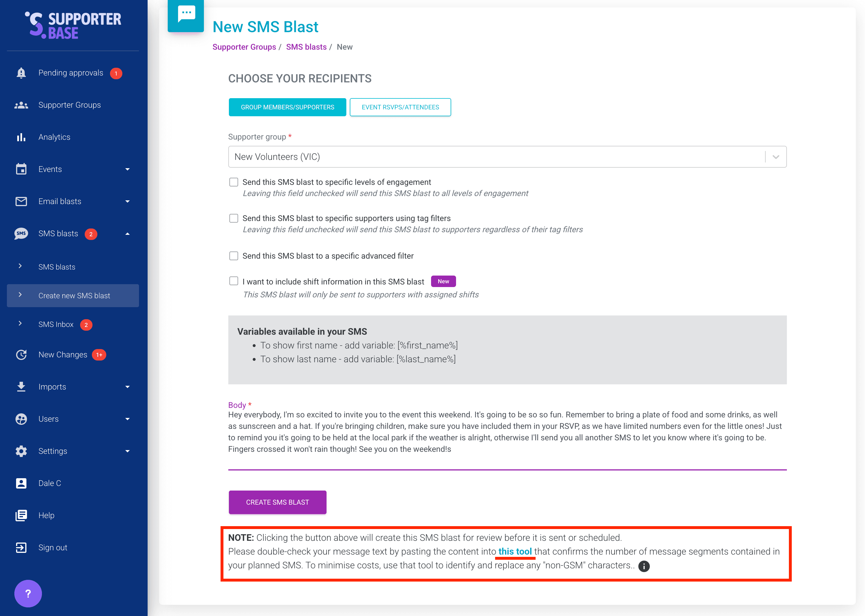Click the Settings gear icon
The width and height of the screenshot is (865, 616).
[21, 451]
